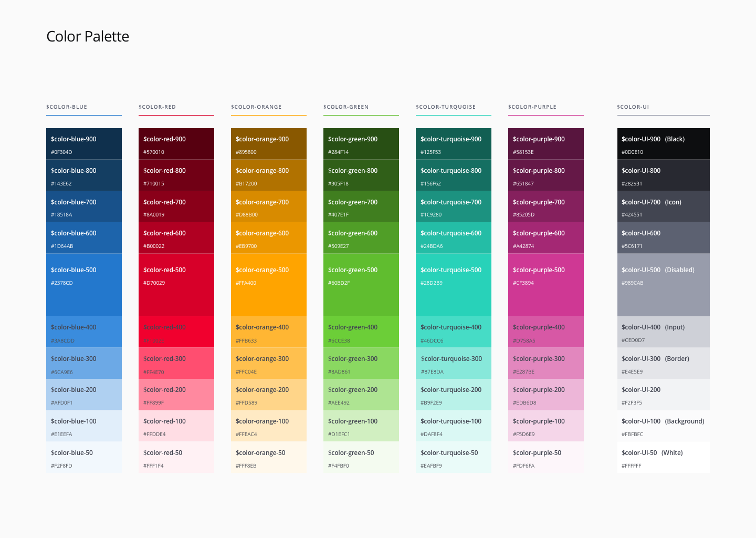
Task: Select the $color-orange-900 swatch
Action: pyautogui.click(x=269, y=144)
